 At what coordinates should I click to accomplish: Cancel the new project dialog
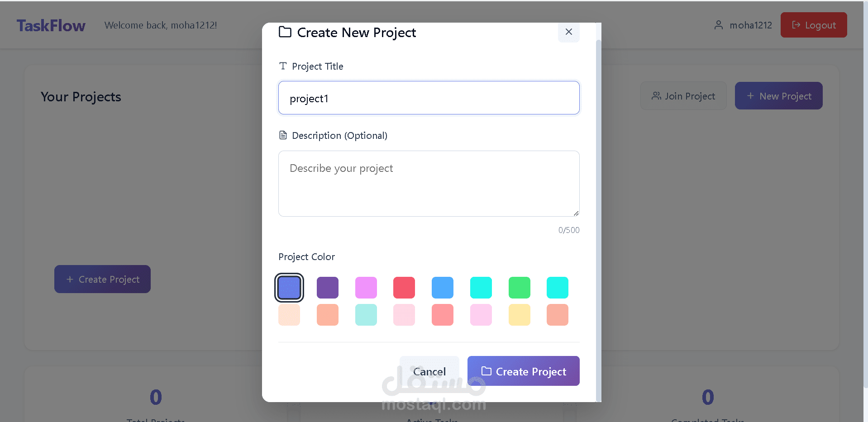coord(429,371)
